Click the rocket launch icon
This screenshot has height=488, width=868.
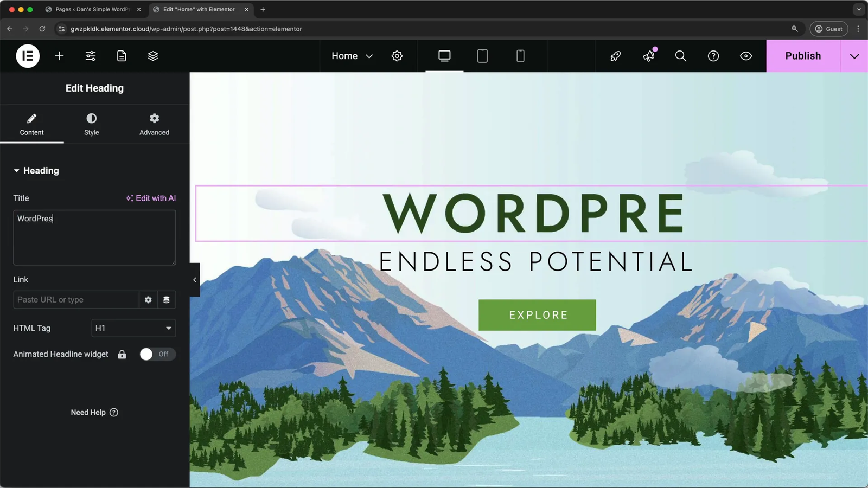[616, 56]
